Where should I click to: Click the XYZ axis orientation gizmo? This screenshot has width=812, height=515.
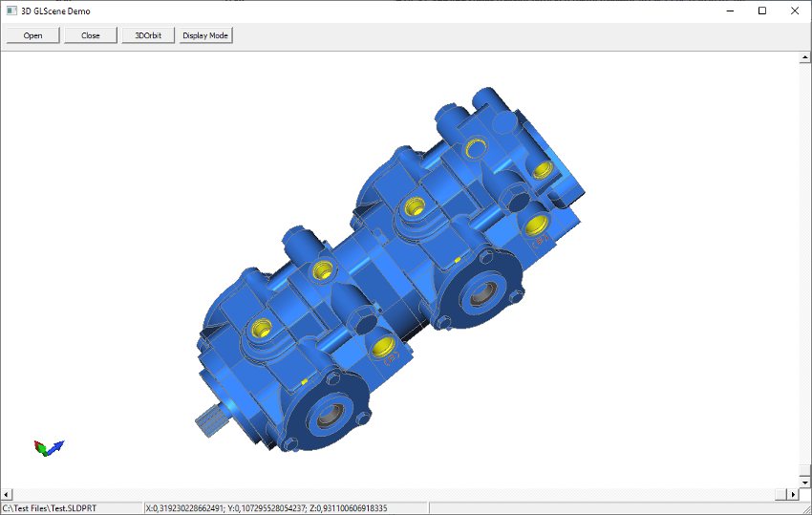49,448
